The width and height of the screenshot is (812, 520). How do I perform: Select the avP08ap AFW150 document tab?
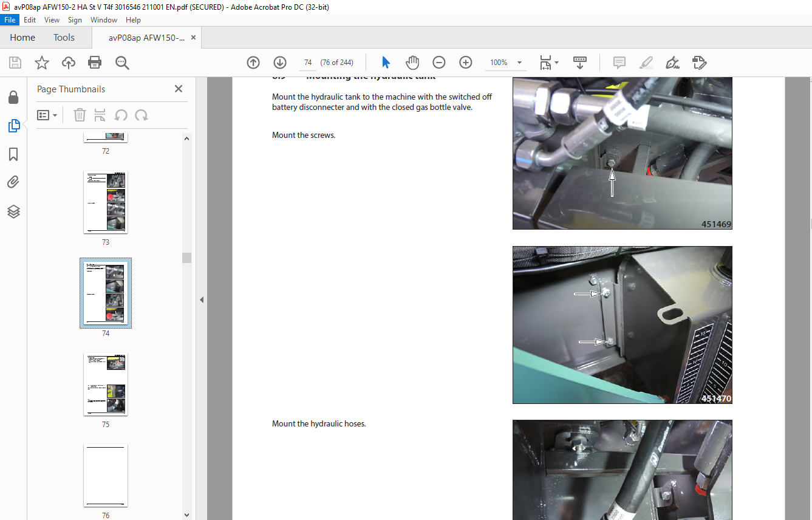pyautogui.click(x=146, y=38)
